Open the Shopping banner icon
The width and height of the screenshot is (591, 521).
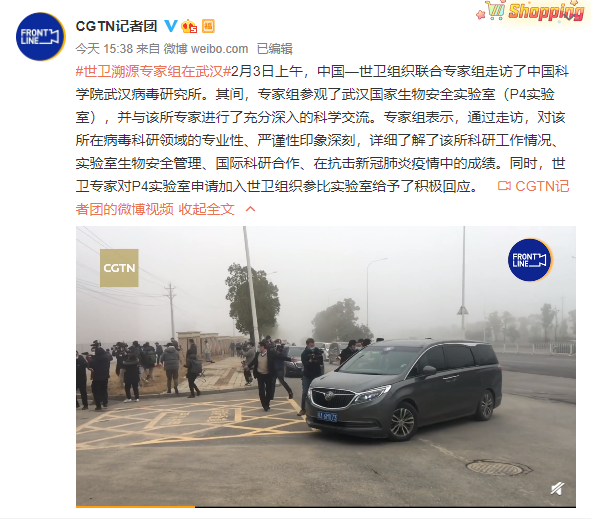[x=531, y=11]
